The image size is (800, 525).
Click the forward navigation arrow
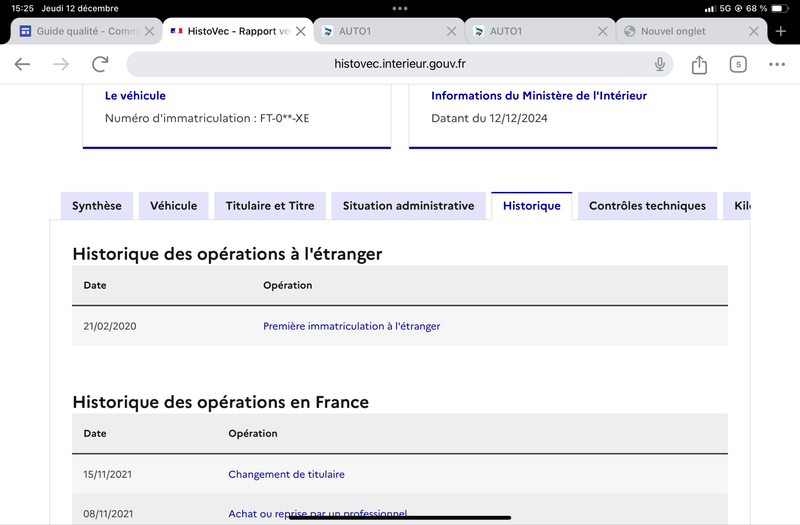[x=61, y=64]
